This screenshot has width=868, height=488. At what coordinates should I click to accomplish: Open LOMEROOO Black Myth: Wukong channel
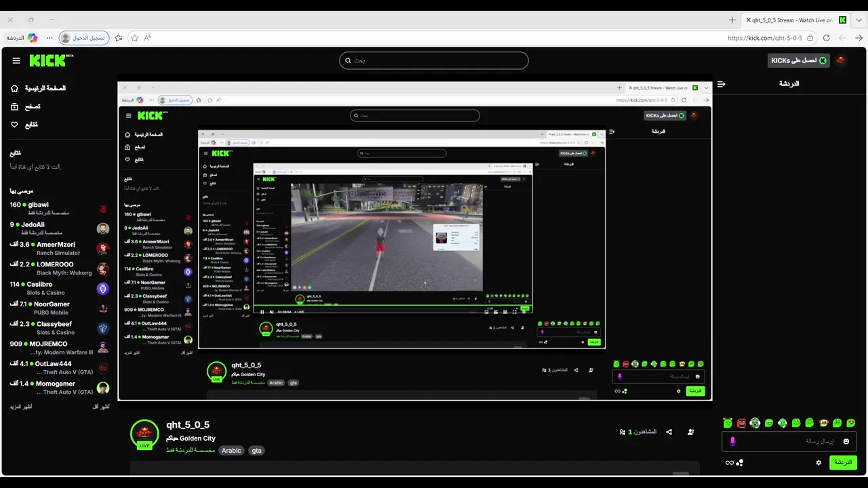click(x=59, y=268)
